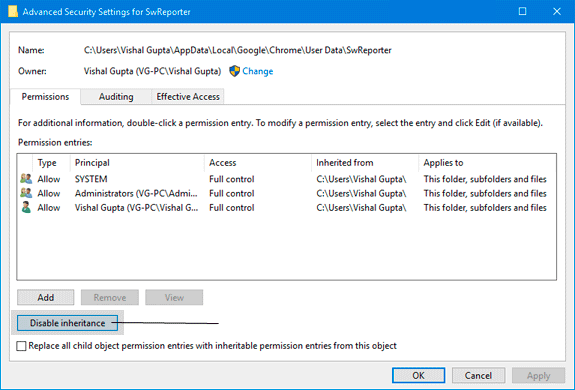Click Full control in the Vishal Gupta row
This screenshot has width=575, height=390.
(x=231, y=207)
